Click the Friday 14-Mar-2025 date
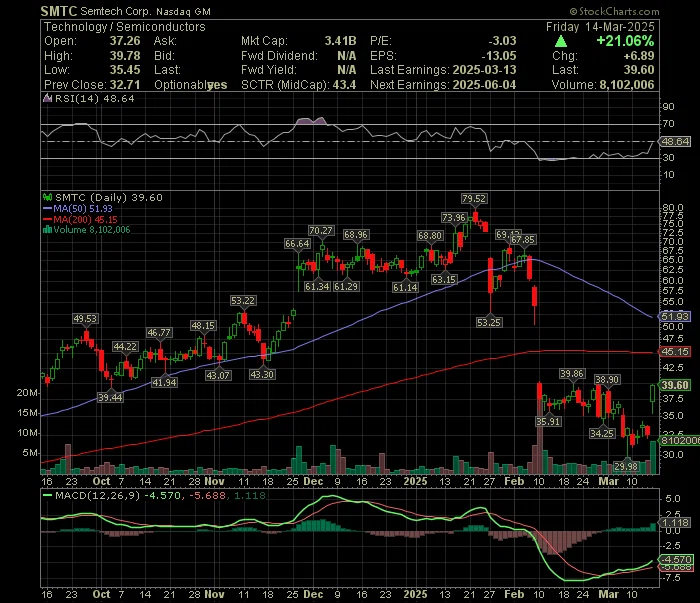Viewport: 700px width, 603px height. click(x=600, y=27)
